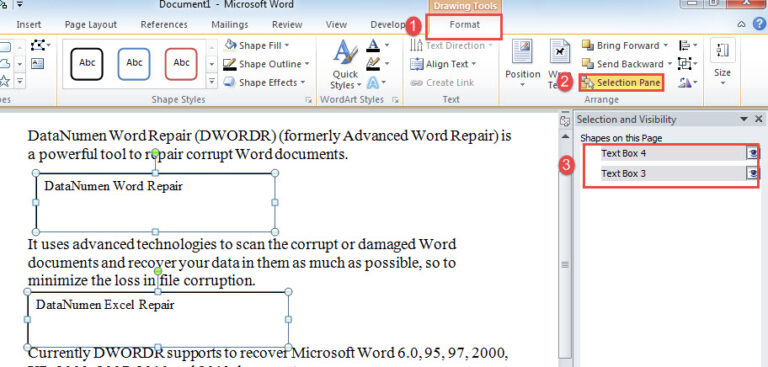Switch to the Insert tab

pos(29,24)
